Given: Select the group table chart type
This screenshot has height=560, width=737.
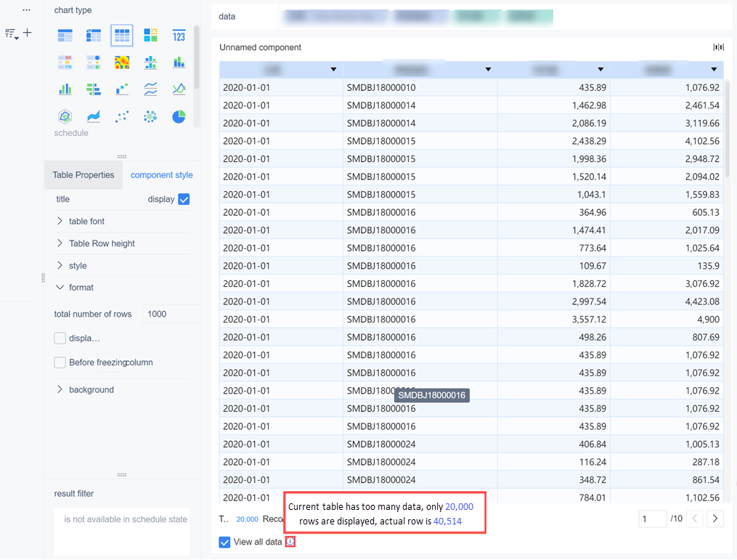Looking at the screenshot, I should 65,36.
